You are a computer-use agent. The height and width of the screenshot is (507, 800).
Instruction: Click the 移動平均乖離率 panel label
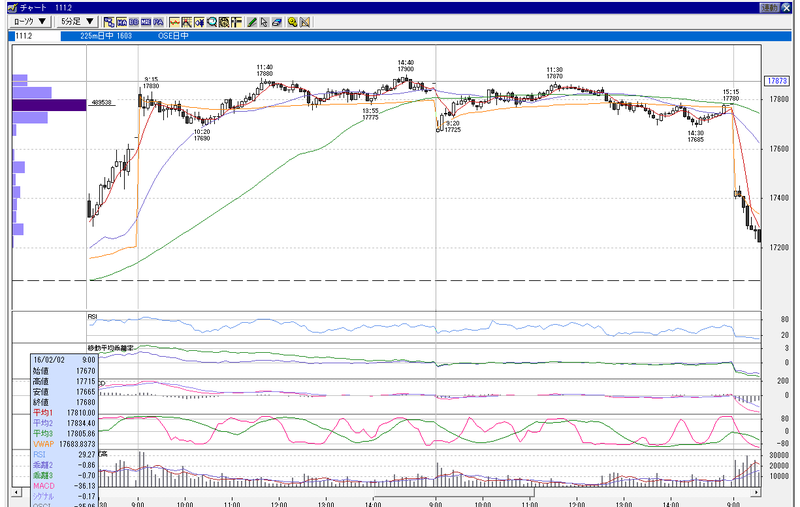(110, 348)
